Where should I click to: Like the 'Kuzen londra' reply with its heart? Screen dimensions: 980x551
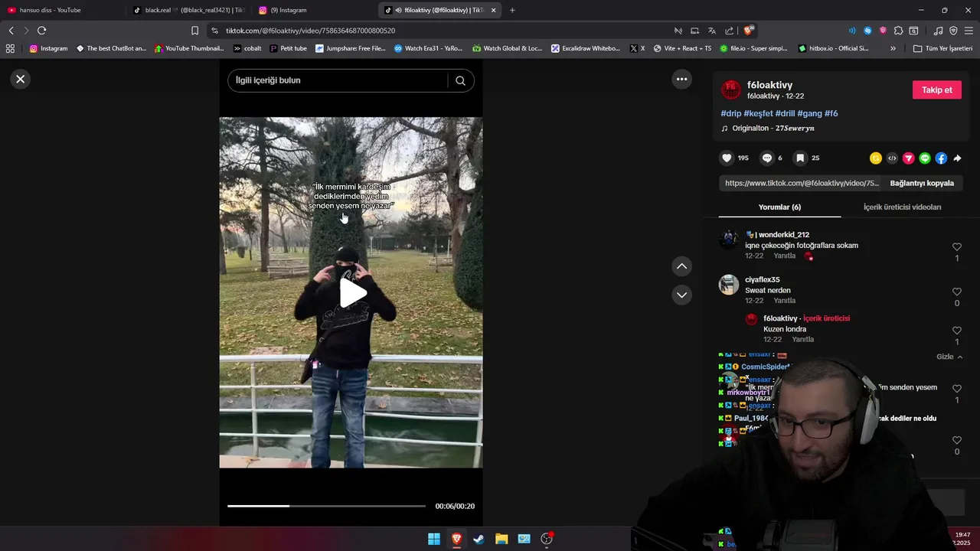(957, 331)
